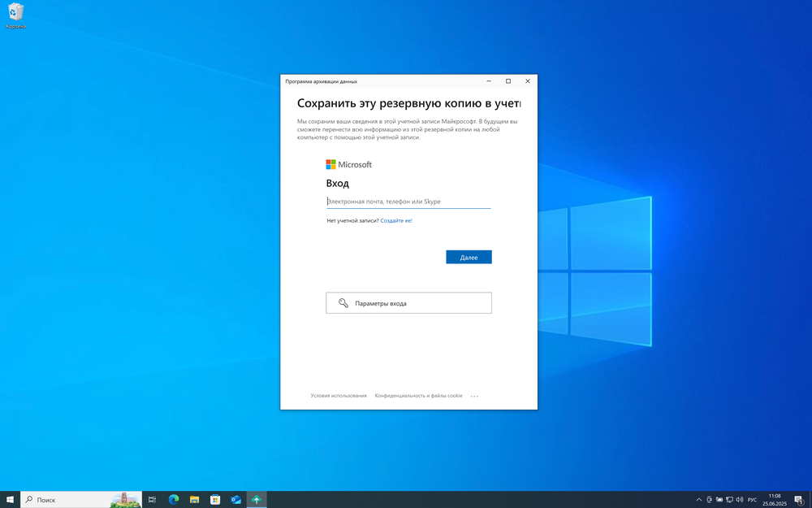Minimize the Программа архивации данных window
Image resolution: width=812 pixels, height=508 pixels.
pyautogui.click(x=488, y=81)
